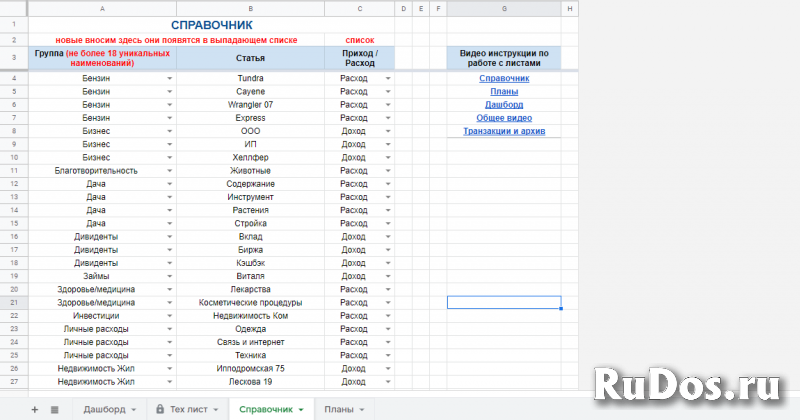Open the Справочник video instruction link

[504, 78]
